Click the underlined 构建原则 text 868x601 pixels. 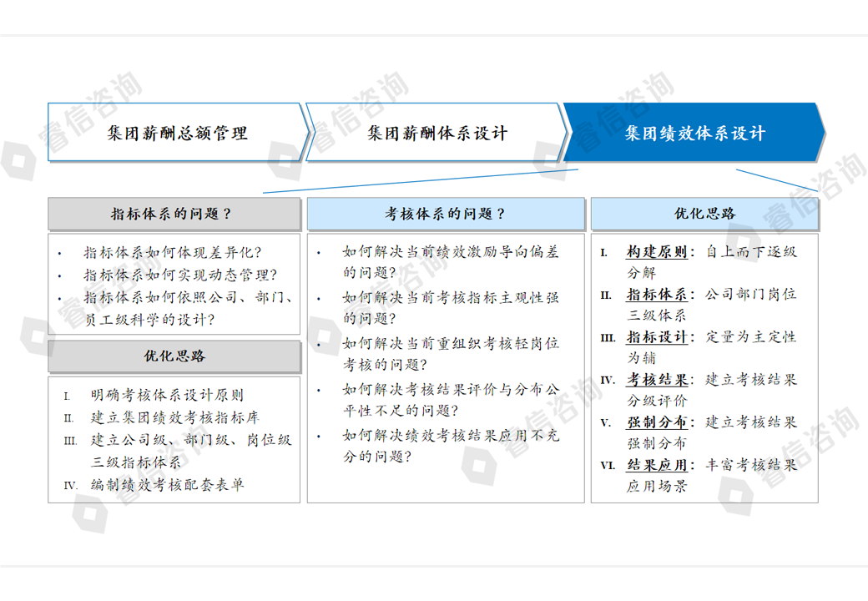coord(658,252)
